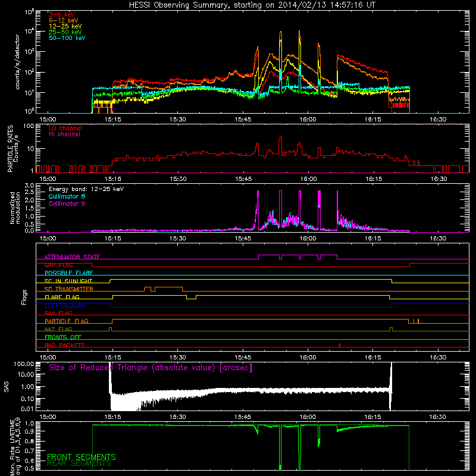This screenshot has height=476, width=476.
Task: Click the 15:00 tick label under the flags panel
Action: (48, 357)
